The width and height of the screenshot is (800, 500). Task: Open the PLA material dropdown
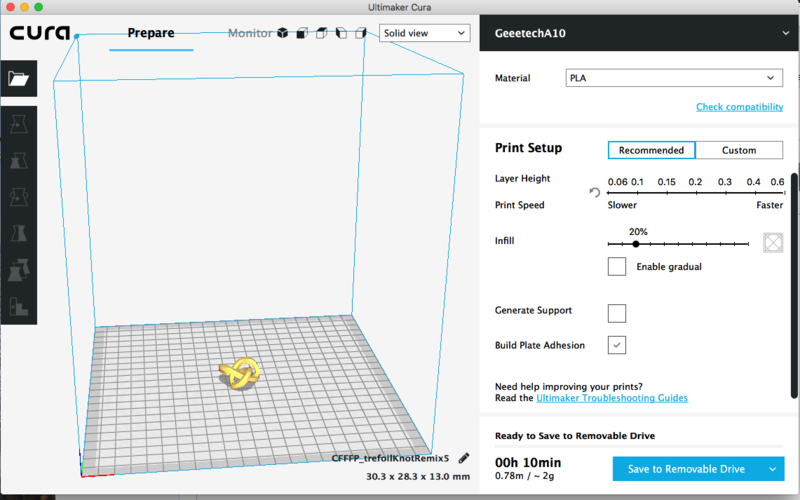(672, 78)
